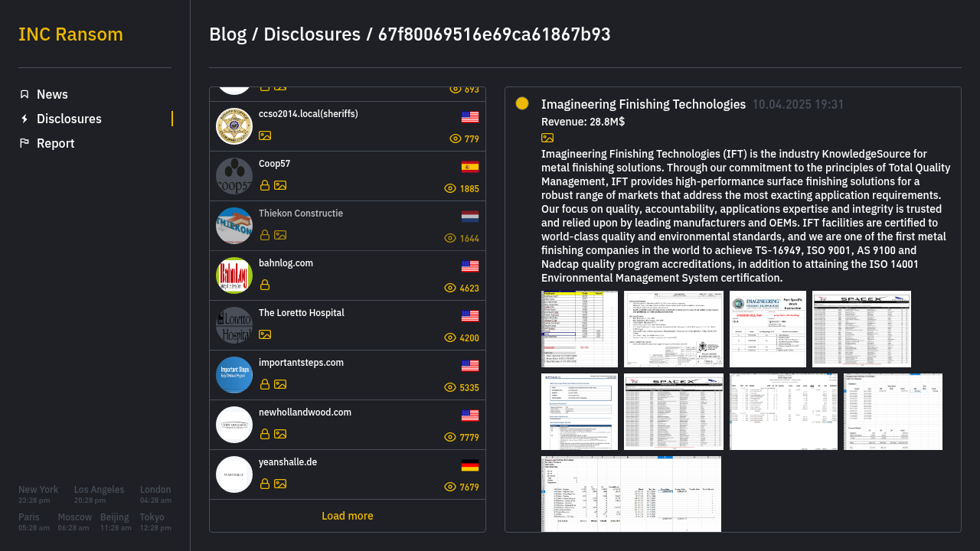980x551 pixels.
Task: Open the SpaceX form thumbnail with blue header
Action: click(580, 412)
